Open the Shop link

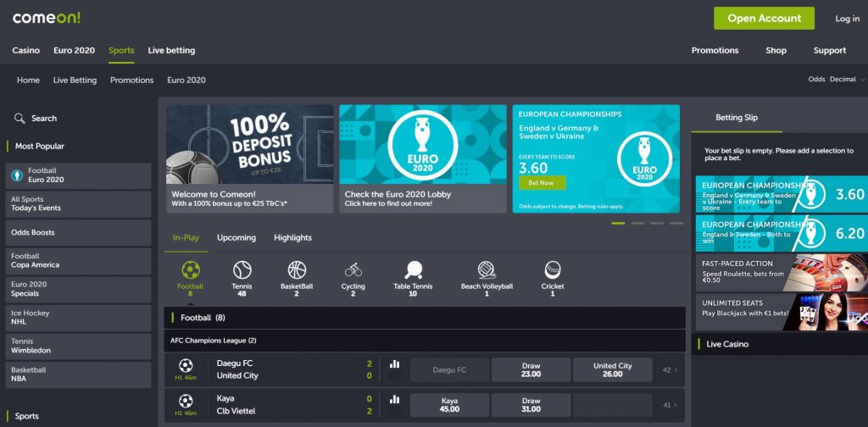click(776, 50)
